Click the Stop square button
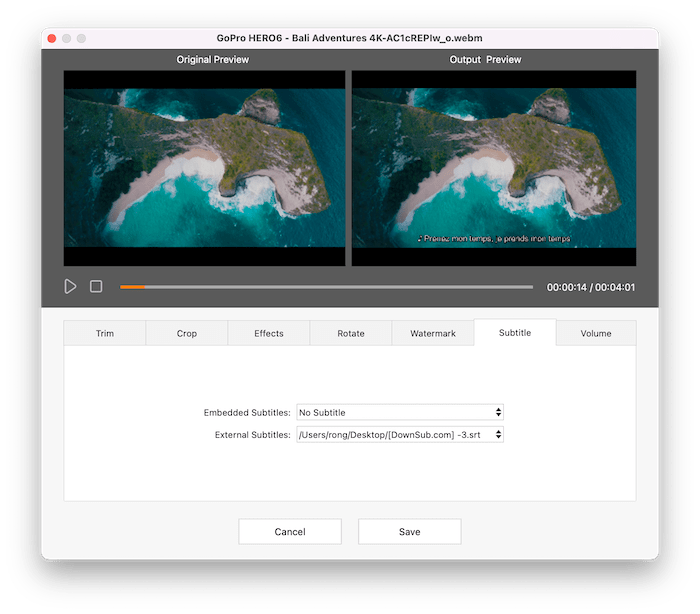The image size is (700, 614). coord(96,286)
